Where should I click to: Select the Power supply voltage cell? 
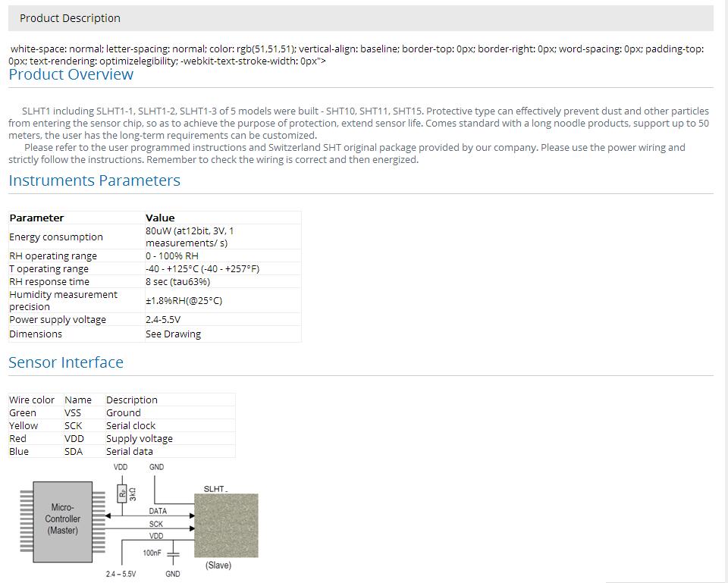[77, 319]
